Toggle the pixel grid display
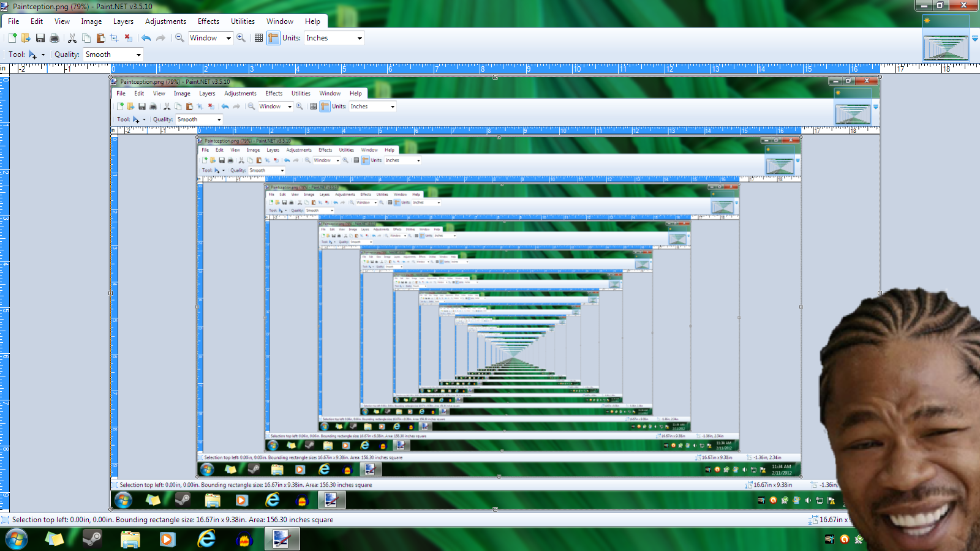This screenshot has height=551, width=980. (x=259, y=38)
